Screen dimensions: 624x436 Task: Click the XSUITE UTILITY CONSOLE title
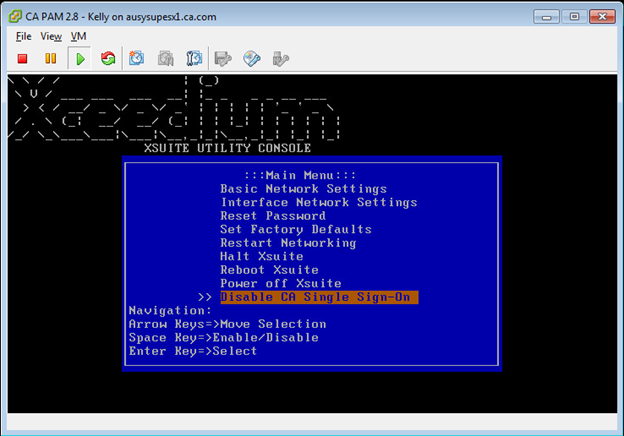click(227, 148)
